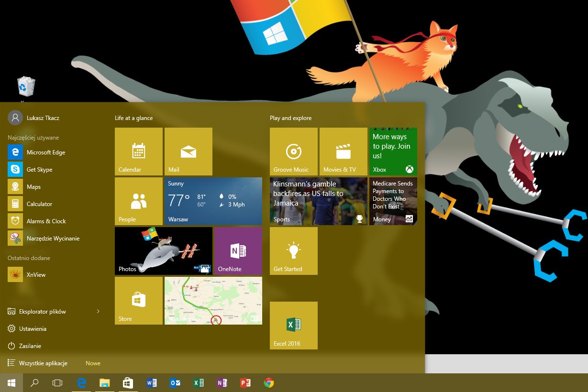Viewport: 588px width, 392px height.
Task: Open the Xbox tile
Action: tap(393, 152)
